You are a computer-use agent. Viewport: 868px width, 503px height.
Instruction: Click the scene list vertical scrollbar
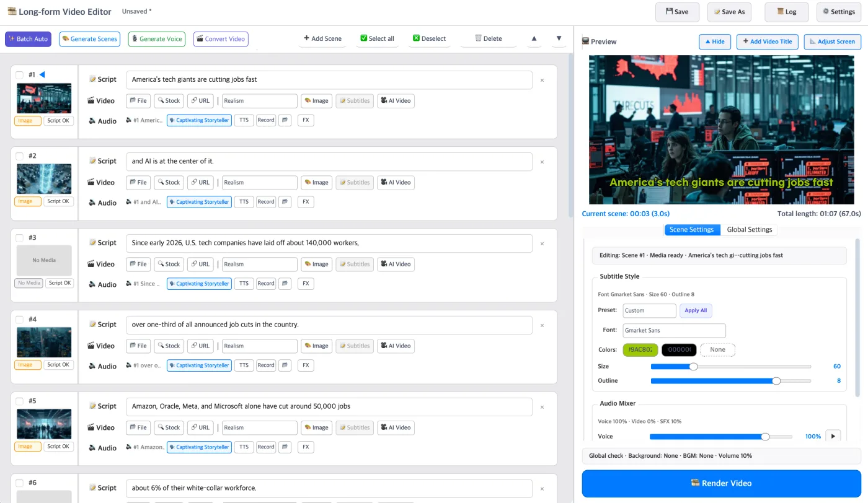pos(571,136)
